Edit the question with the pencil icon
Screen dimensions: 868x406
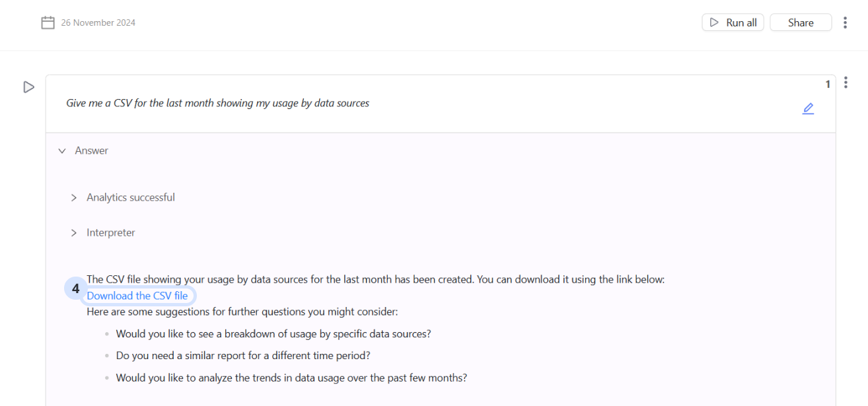pos(808,108)
